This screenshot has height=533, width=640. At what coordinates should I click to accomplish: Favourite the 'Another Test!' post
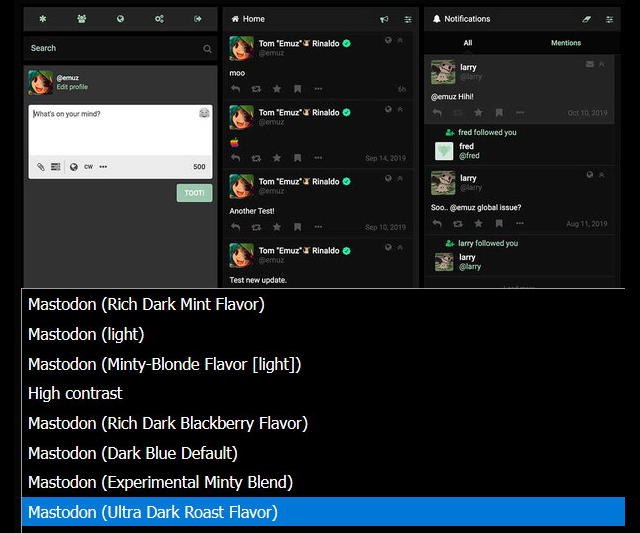pyautogui.click(x=277, y=227)
